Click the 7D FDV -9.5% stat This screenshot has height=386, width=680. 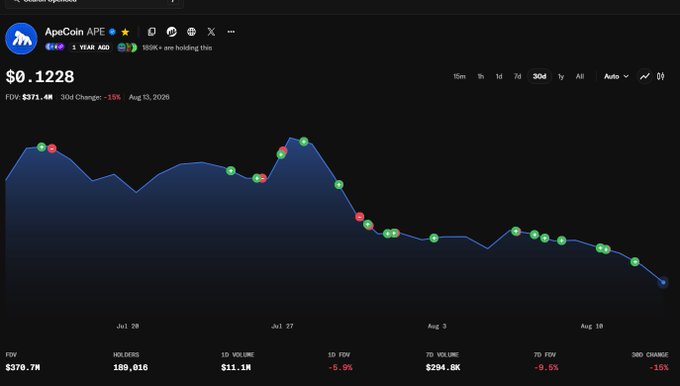pyautogui.click(x=546, y=362)
